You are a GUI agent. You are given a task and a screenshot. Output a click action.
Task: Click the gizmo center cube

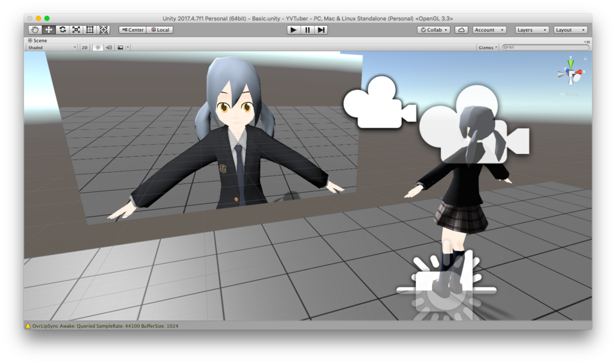572,73
